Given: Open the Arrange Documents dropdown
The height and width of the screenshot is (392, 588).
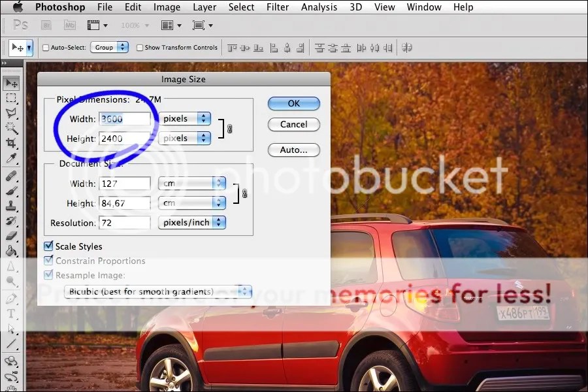Looking at the screenshot, I should (x=171, y=25).
